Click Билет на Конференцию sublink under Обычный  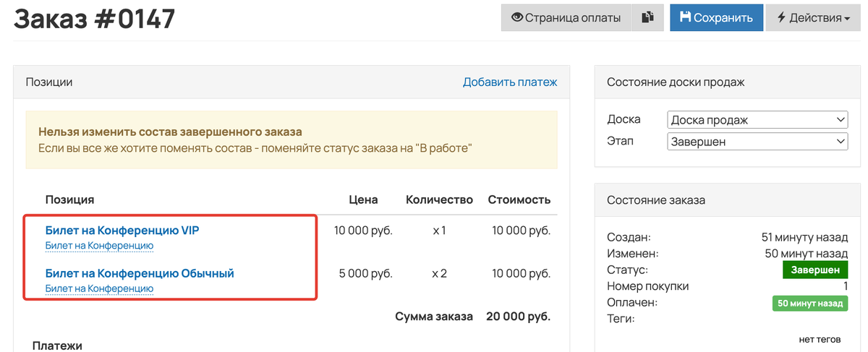[99, 289]
